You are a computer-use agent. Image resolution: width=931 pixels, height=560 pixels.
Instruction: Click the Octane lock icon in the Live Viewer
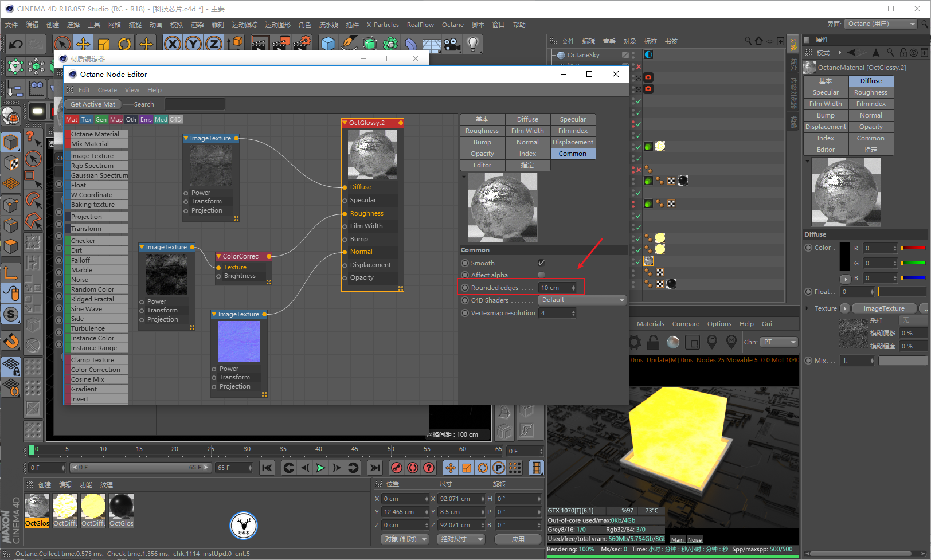coord(654,342)
